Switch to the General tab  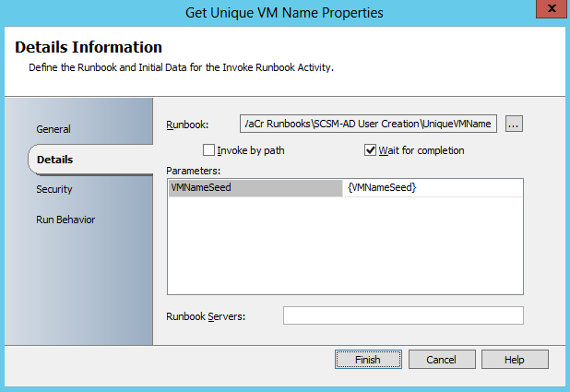(x=53, y=129)
